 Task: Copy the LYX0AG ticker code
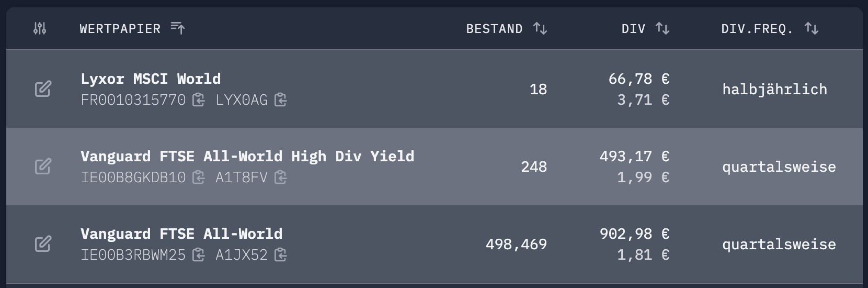click(281, 99)
